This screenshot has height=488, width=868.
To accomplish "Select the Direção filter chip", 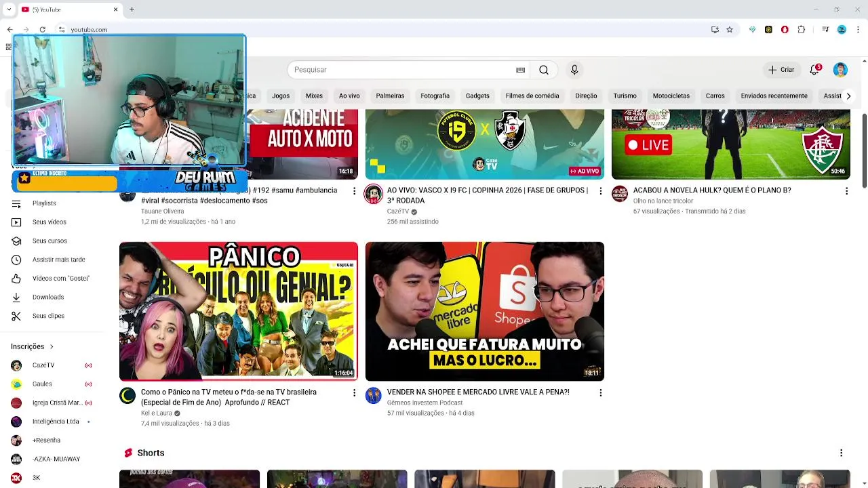I will 586,96.
